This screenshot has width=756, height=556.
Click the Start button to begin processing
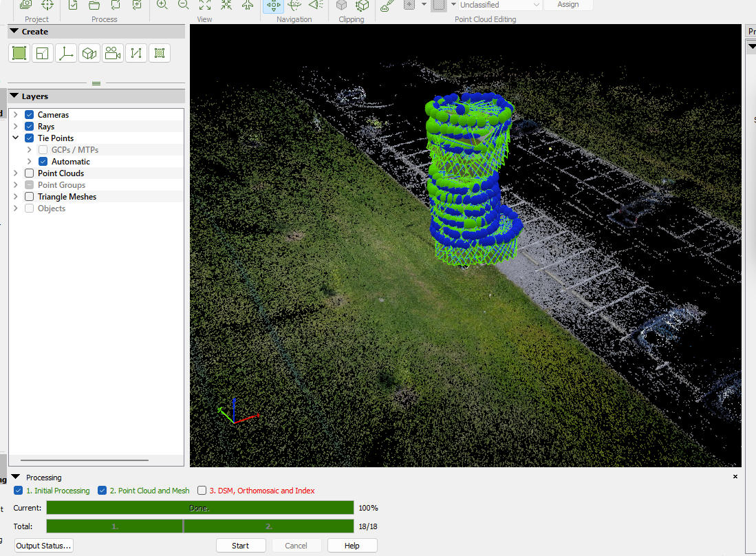coord(241,545)
